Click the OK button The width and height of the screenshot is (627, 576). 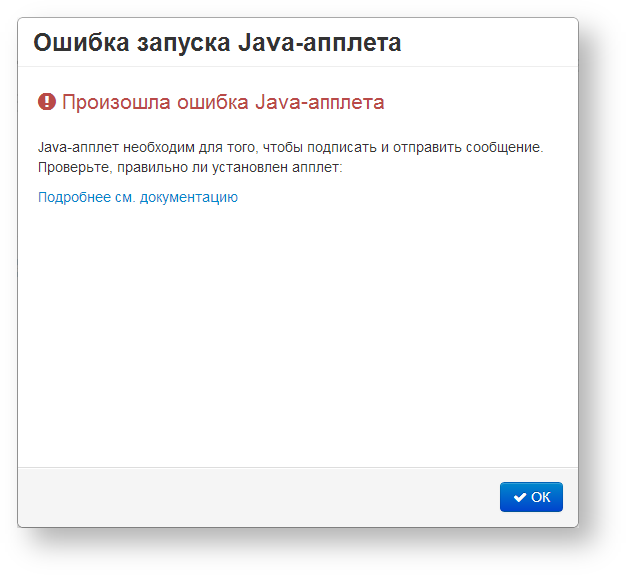coord(531,497)
